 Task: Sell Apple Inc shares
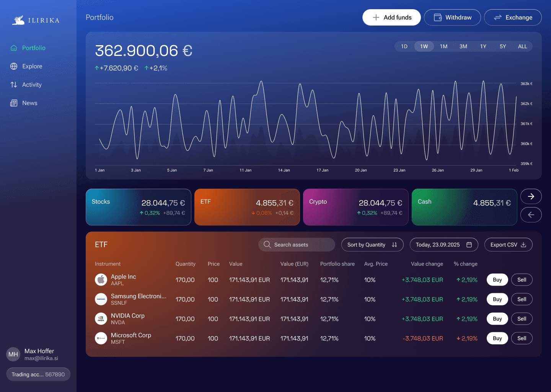tap(522, 280)
